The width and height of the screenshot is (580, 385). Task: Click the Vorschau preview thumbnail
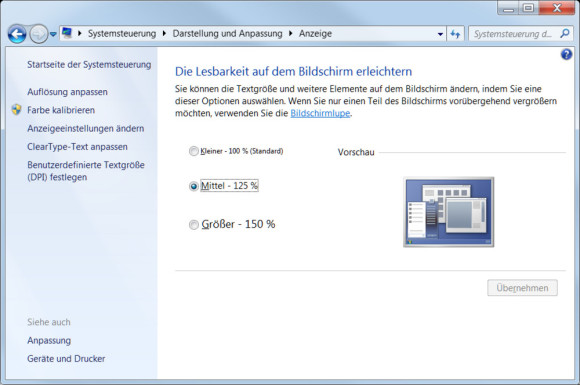pyautogui.click(x=448, y=212)
